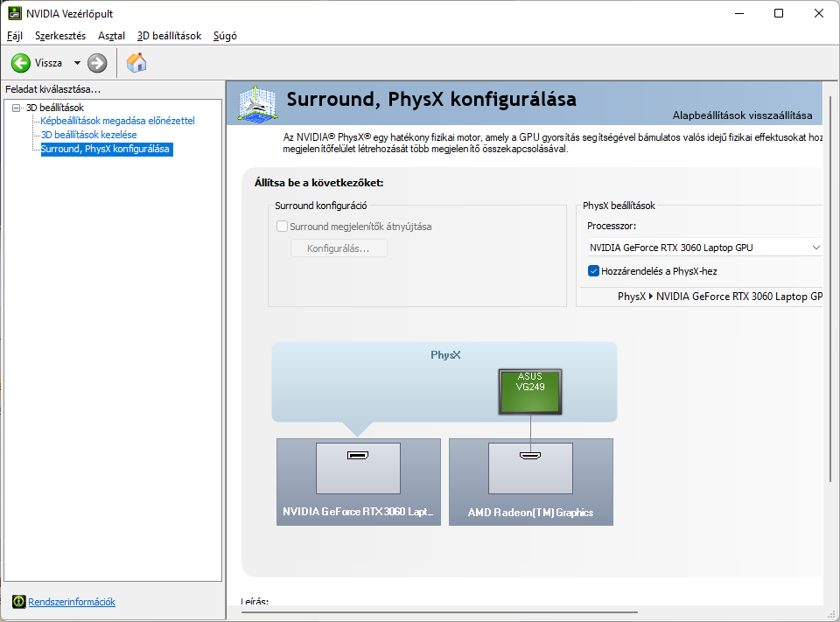Screen dimensions: 840x622
Task: Open the PhysX Processzor dropdown
Action: click(704, 248)
